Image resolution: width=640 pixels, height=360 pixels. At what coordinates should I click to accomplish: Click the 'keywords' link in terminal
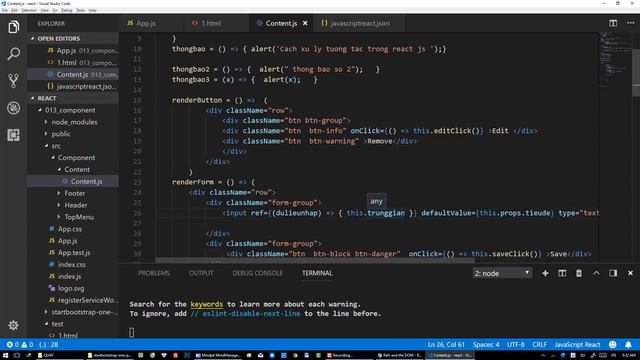207,304
